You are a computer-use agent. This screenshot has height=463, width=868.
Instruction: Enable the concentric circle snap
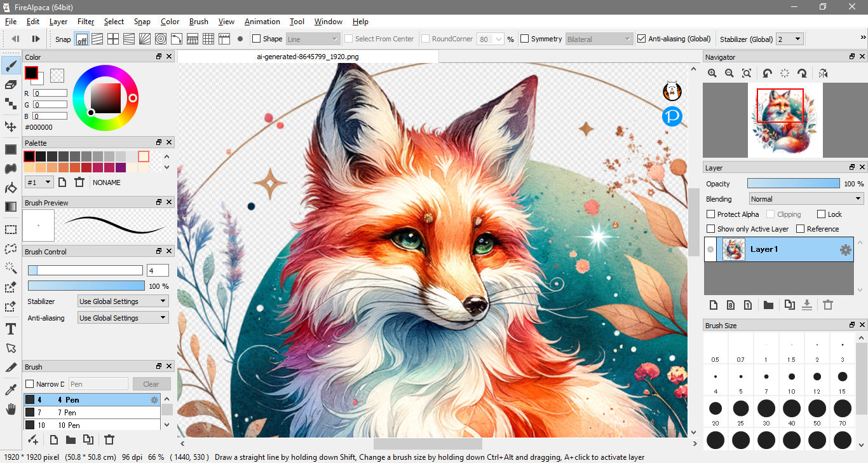[161, 39]
